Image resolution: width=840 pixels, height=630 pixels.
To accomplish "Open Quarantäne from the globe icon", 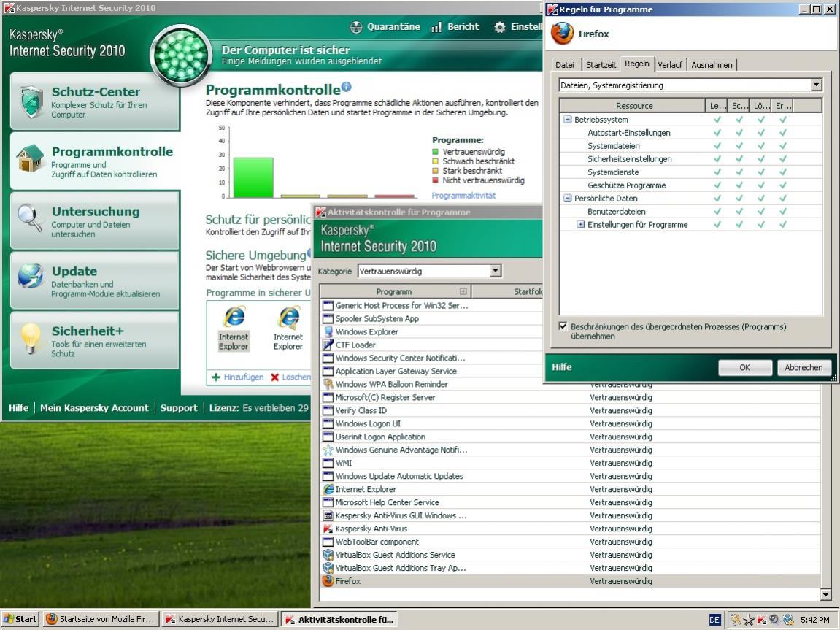I will [x=356, y=27].
